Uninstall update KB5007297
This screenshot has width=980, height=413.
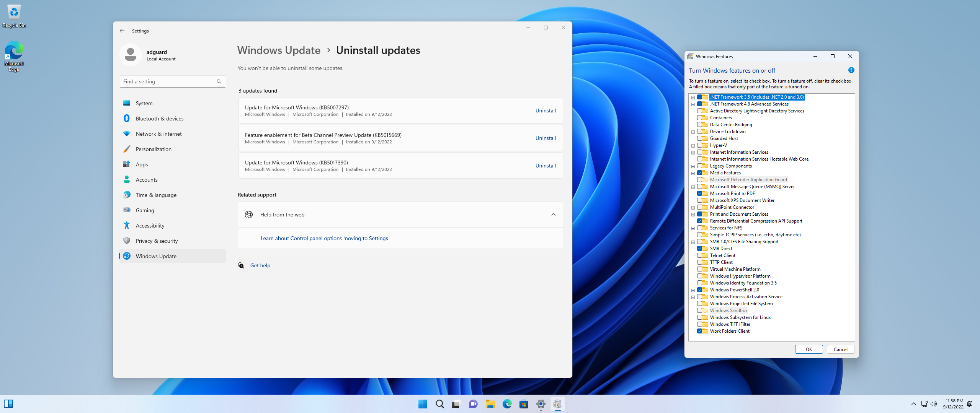(x=546, y=111)
